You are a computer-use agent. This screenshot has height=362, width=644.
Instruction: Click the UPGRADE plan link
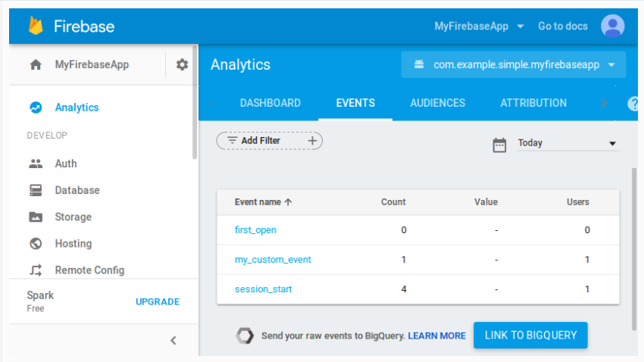[x=158, y=301]
